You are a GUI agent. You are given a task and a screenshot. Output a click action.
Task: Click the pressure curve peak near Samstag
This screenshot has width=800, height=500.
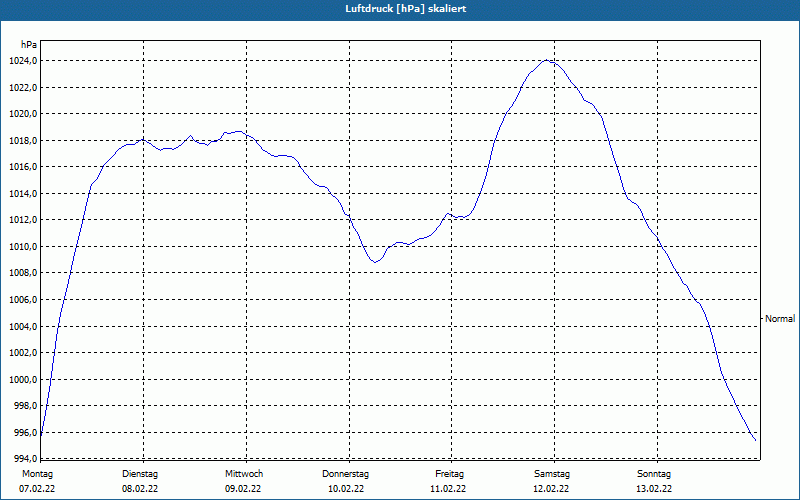click(546, 60)
